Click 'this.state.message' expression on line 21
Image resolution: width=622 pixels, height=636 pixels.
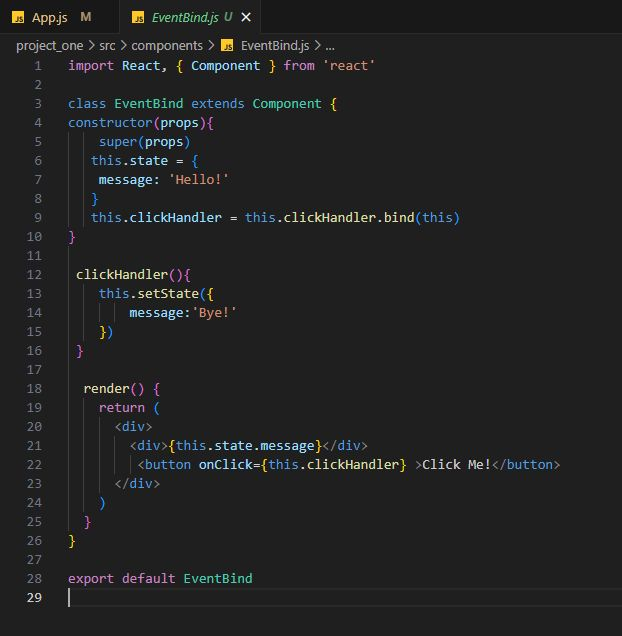pyautogui.click(x=245, y=445)
